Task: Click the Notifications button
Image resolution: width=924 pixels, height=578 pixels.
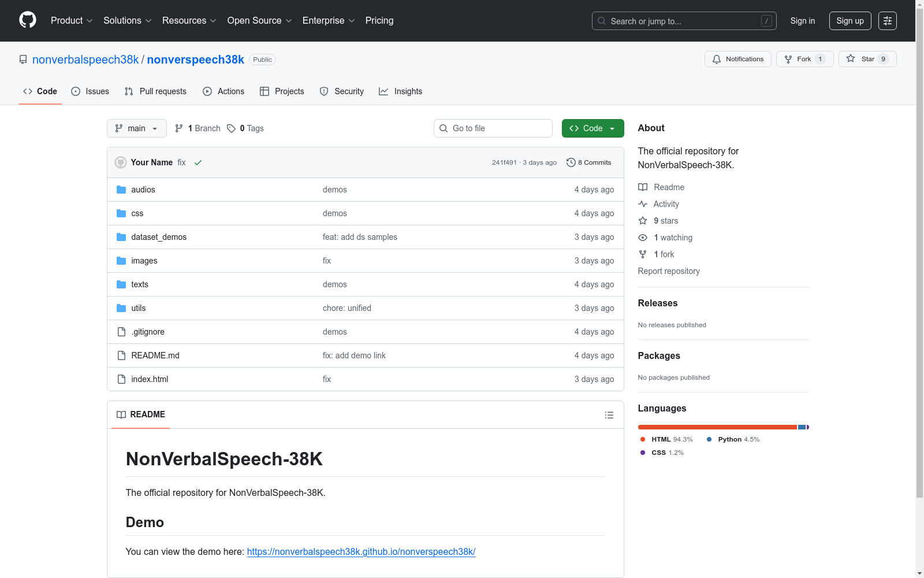Action: click(738, 59)
